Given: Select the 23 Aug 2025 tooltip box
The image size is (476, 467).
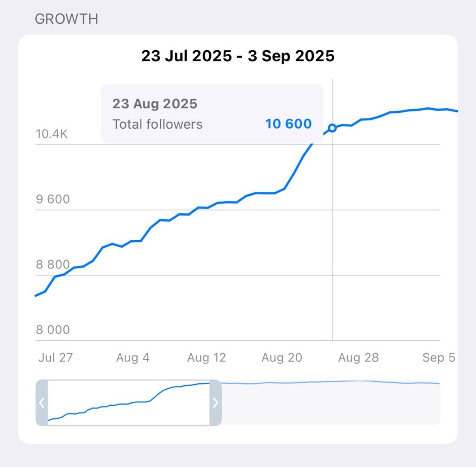Looking at the screenshot, I should 212,113.
